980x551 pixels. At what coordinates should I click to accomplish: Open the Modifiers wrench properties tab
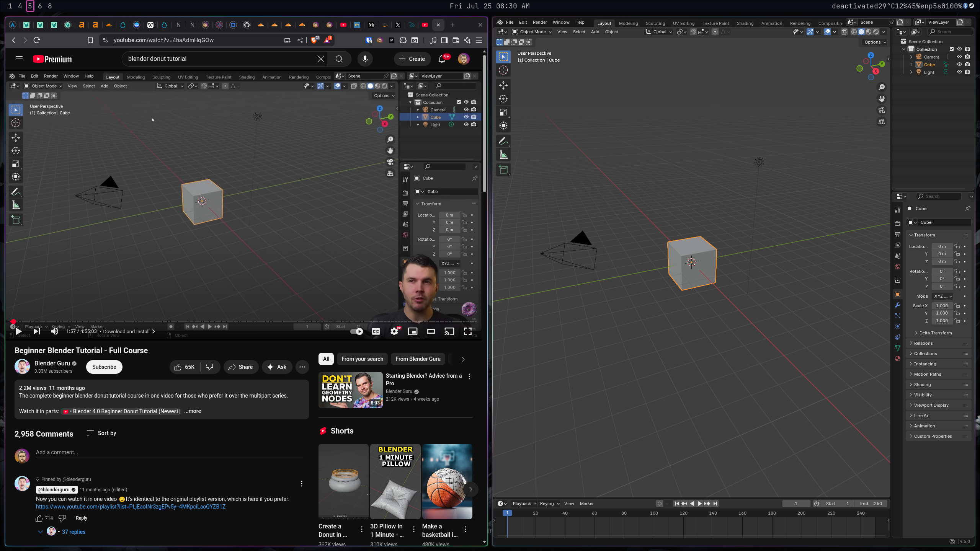click(x=898, y=305)
